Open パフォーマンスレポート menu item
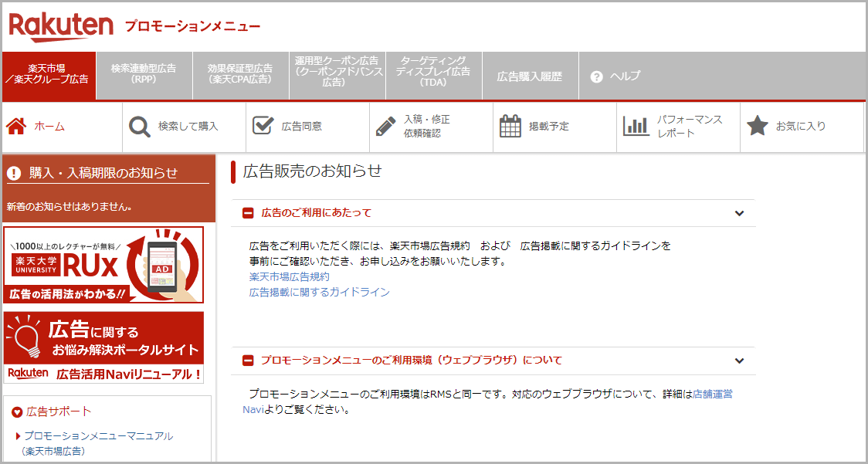Screen dimensions: 868x464 [678, 127]
